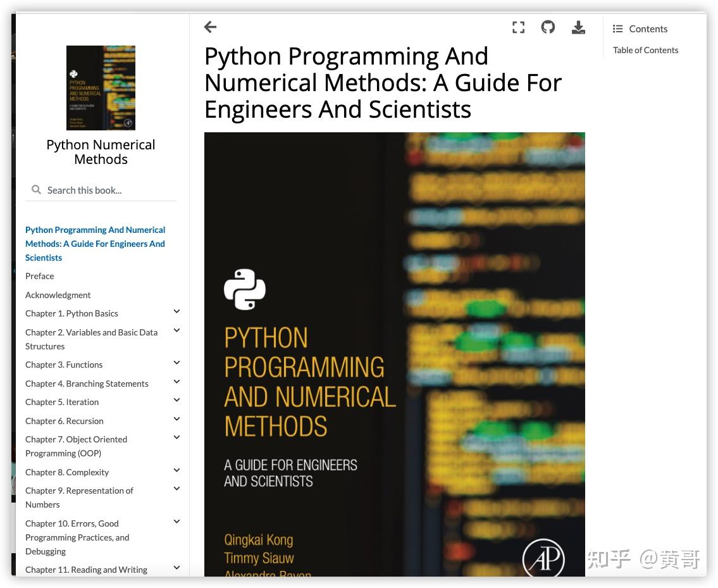Open Chapter 8. Complexity

coord(67,472)
